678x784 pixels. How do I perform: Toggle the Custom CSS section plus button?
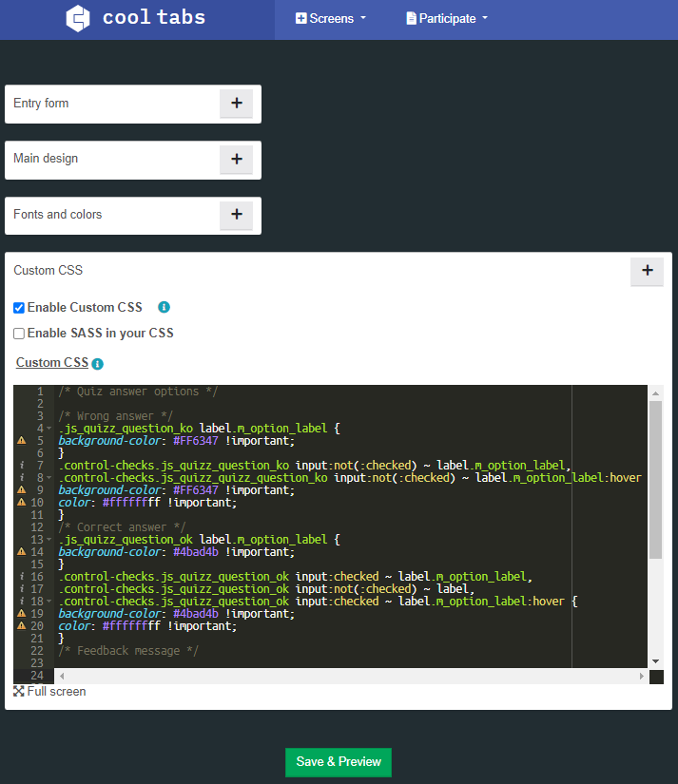tap(647, 271)
